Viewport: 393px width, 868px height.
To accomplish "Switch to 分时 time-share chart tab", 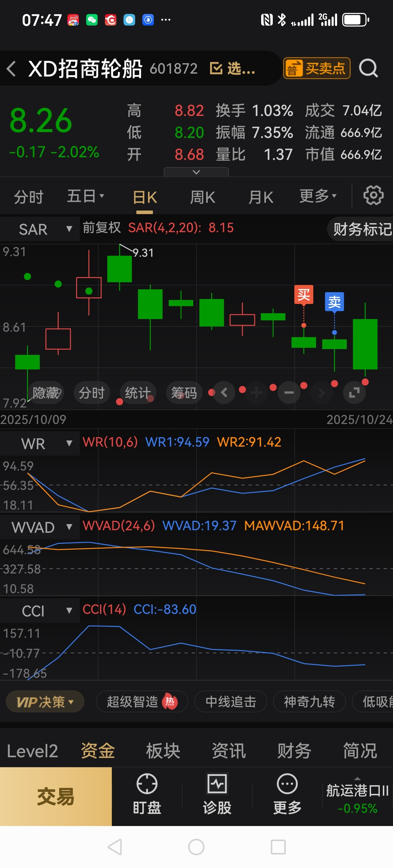I will click(29, 197).
